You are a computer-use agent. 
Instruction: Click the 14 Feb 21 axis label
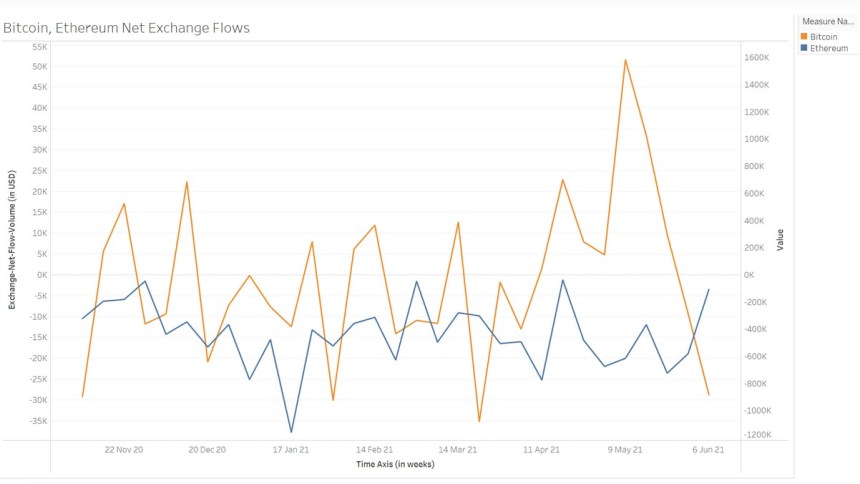tap(375, 449)
